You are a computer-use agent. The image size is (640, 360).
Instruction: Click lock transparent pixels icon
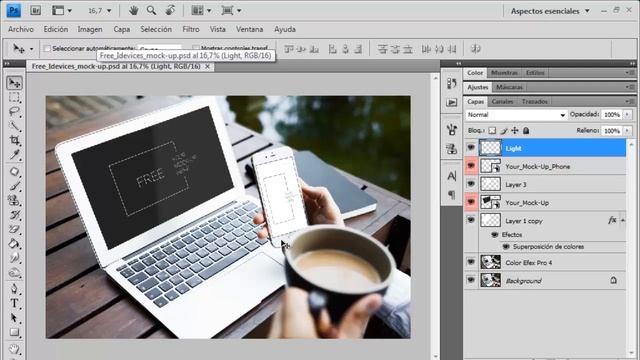tap(492, 131)
